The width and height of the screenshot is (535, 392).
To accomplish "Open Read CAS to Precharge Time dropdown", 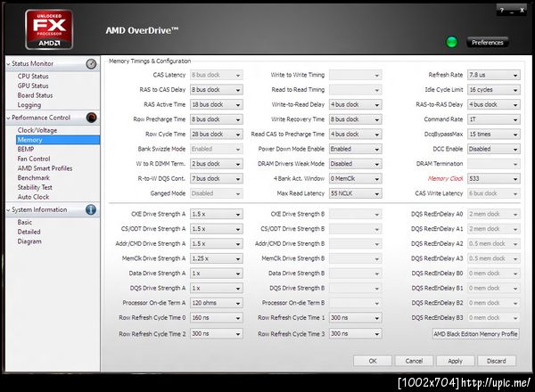I will click(x=355, y=134).
